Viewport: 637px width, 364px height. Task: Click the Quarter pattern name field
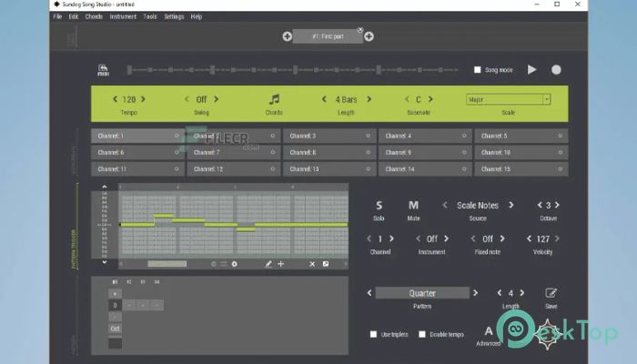[422, 293]
